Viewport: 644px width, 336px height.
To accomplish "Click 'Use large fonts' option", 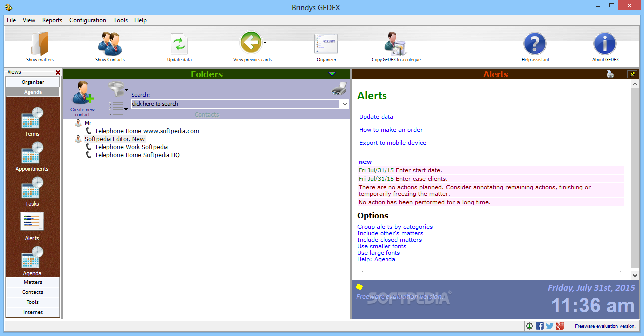I will pyautogui.click(x=379, y=253).
